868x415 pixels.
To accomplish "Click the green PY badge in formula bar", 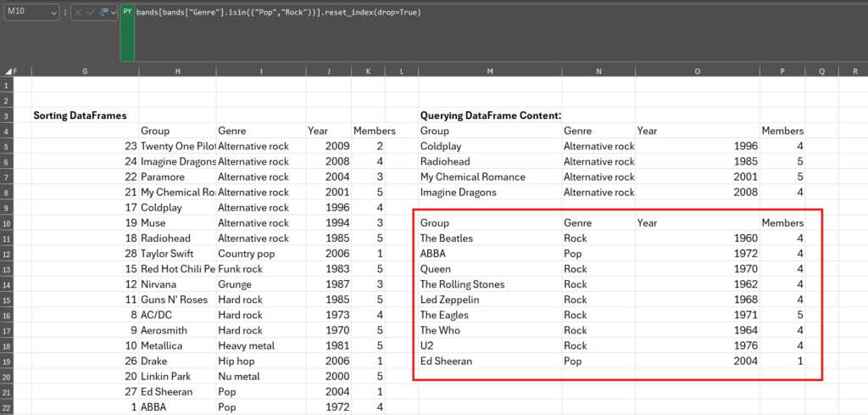I will [x=127, y=33].
